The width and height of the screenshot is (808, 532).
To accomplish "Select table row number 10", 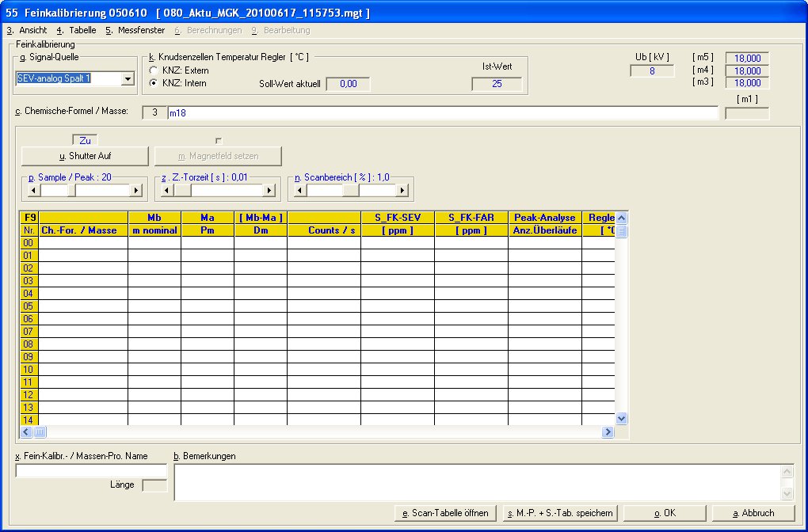I will coord(29,369).
